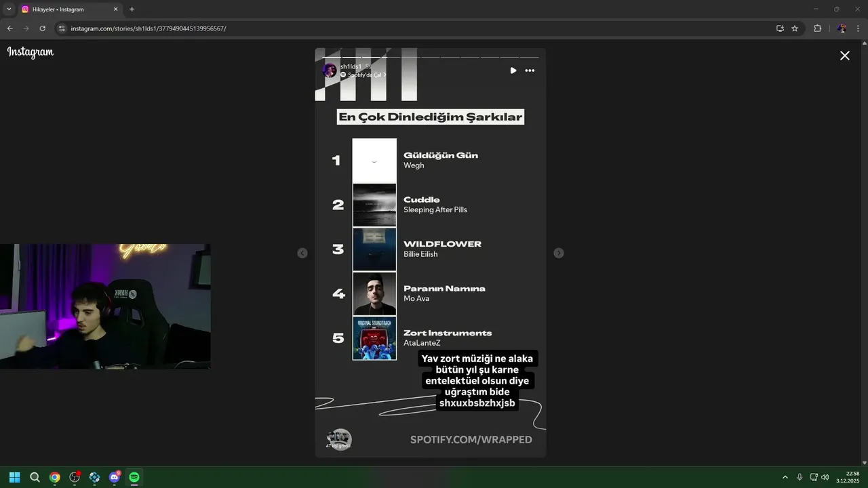Select the Güldüğün Gün album cover
The height and width of the screenshot is (488, 868).
click(374, 161)
